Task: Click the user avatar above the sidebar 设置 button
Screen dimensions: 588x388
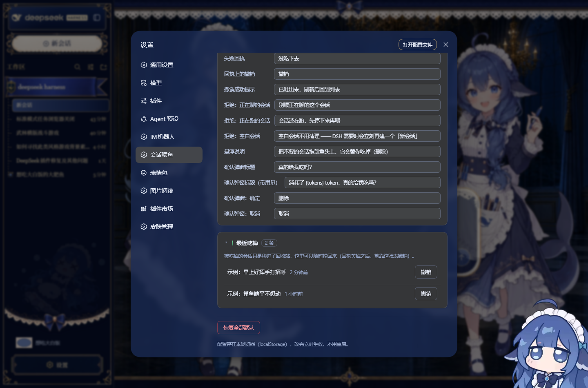Action: pyautogui.click(x=24, y=343)
